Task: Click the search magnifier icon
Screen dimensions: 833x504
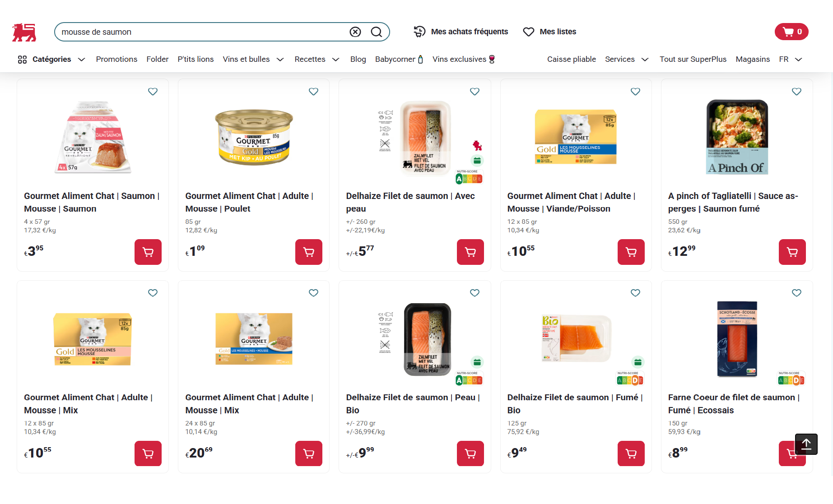Action: [376, 32]
